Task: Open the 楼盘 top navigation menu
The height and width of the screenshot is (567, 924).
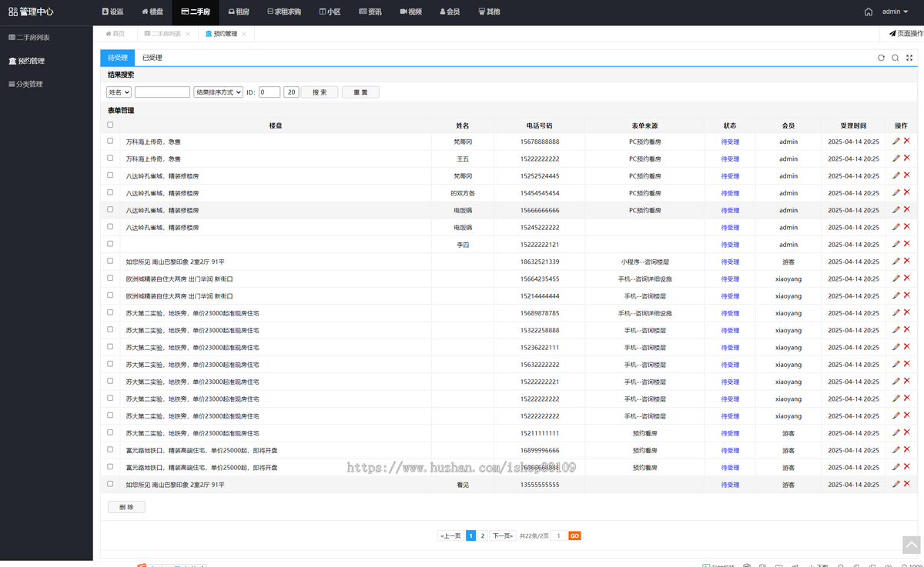Action: coord(152,12)
